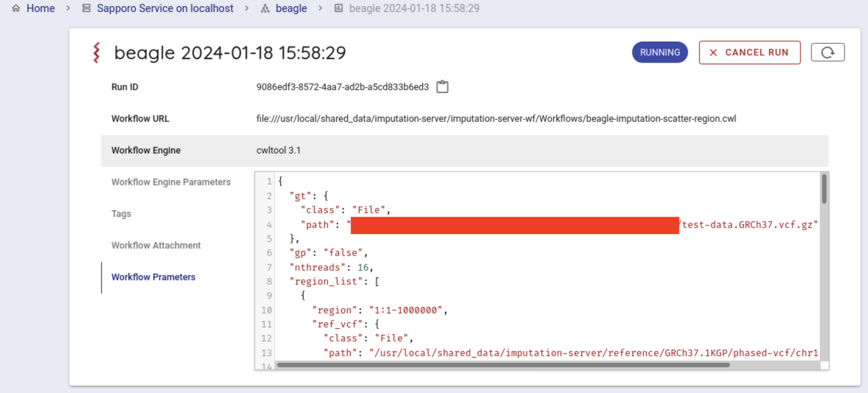868x393 pixels.
Task: Reload the run using the refresh icon
Action: pos(827,53)
